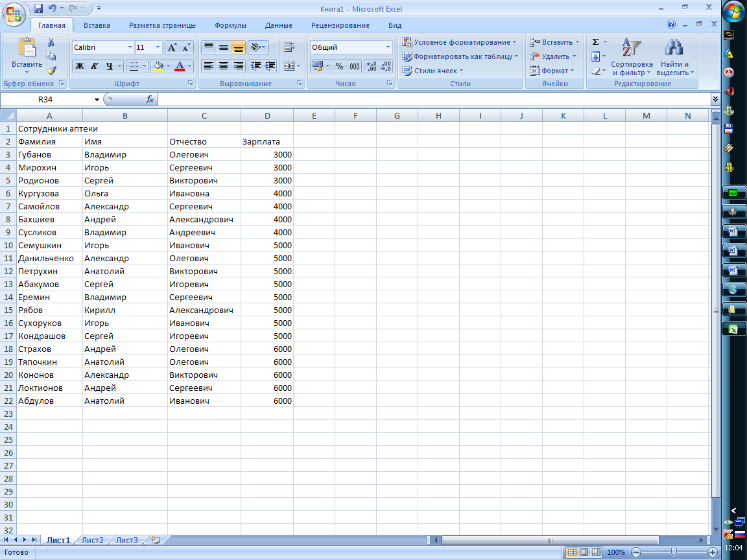This screenshot has width=747, height=560.
Task: Click the formula bar input field
Action: (434, 99)
